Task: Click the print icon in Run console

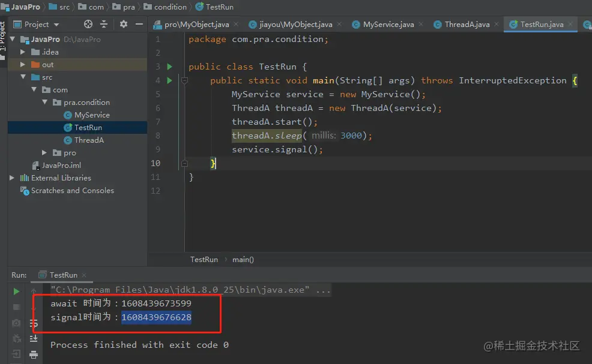Action: coord(34,354)
